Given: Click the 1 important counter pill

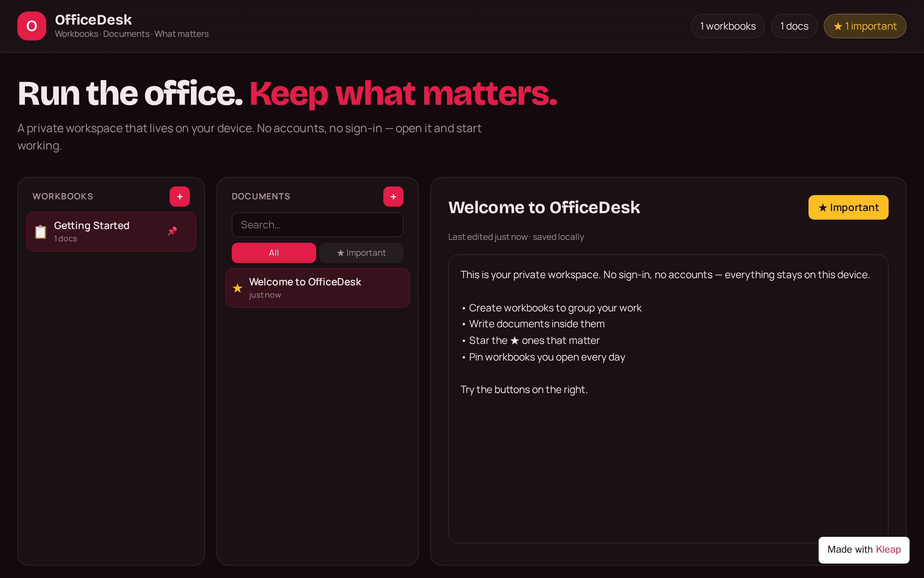Looking at the screenshot, I should pos(865,26).
